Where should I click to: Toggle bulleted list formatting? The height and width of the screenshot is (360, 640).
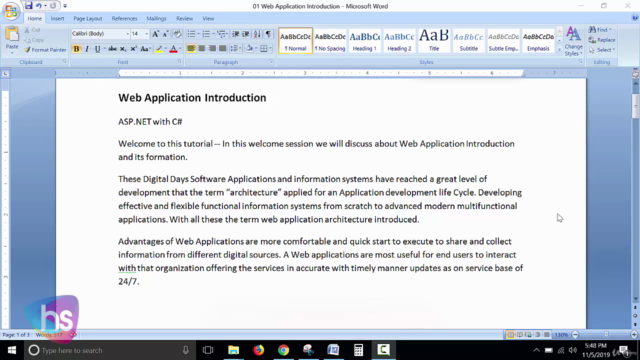coord(191,34)
